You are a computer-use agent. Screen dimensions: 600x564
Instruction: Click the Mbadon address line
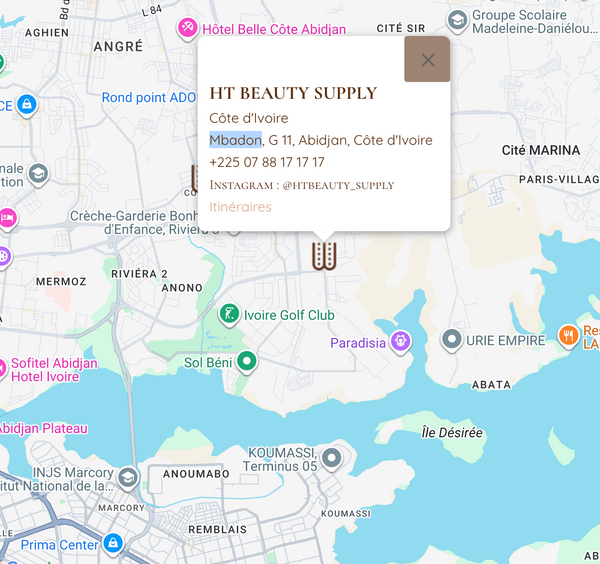321,140
